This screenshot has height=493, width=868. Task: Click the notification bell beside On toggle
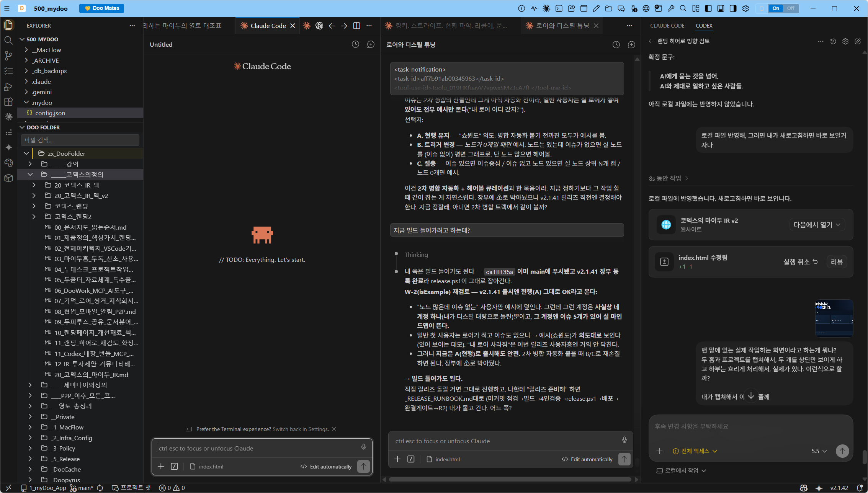(762, 8)
